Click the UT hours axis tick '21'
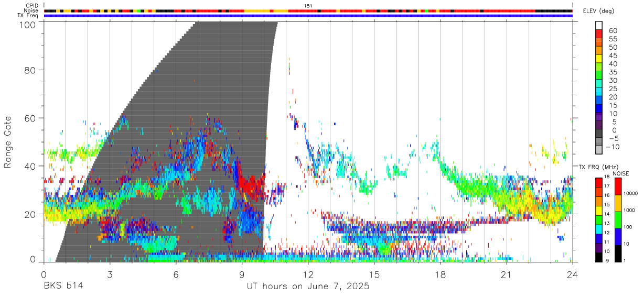 point(506,274)
